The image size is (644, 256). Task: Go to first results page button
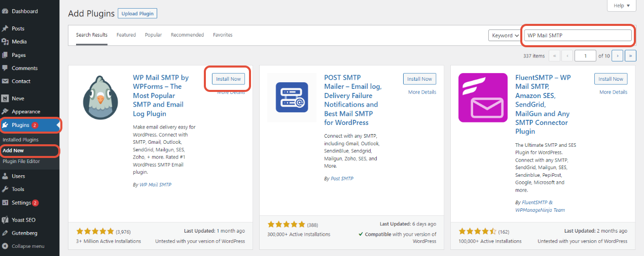tap(554, 56)
